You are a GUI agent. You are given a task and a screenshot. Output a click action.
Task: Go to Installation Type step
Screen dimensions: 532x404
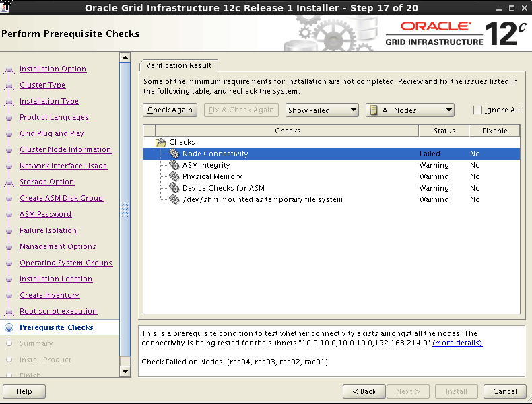[49, 101]
